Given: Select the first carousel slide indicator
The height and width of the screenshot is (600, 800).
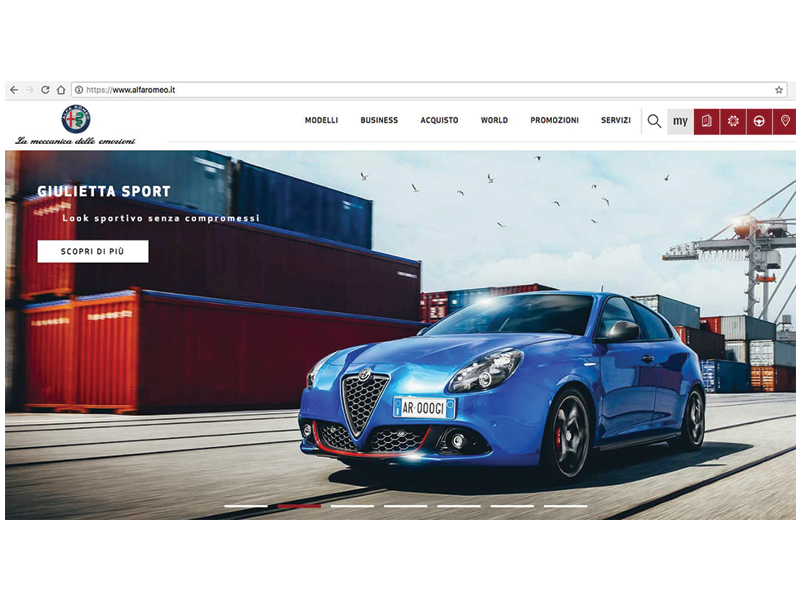Looking at the screenshot, I should [x=245, y=506].
